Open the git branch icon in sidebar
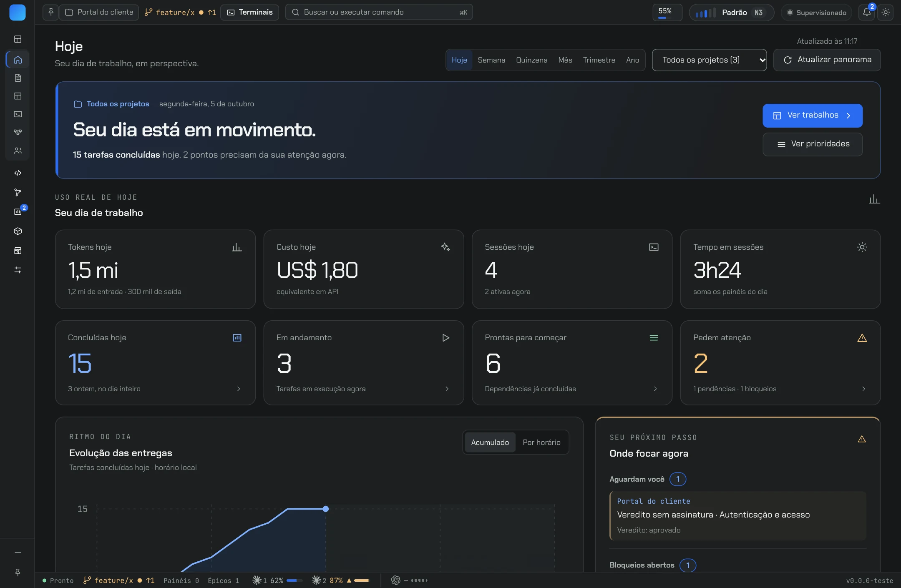The image size is (901, 588). point(18,192)
